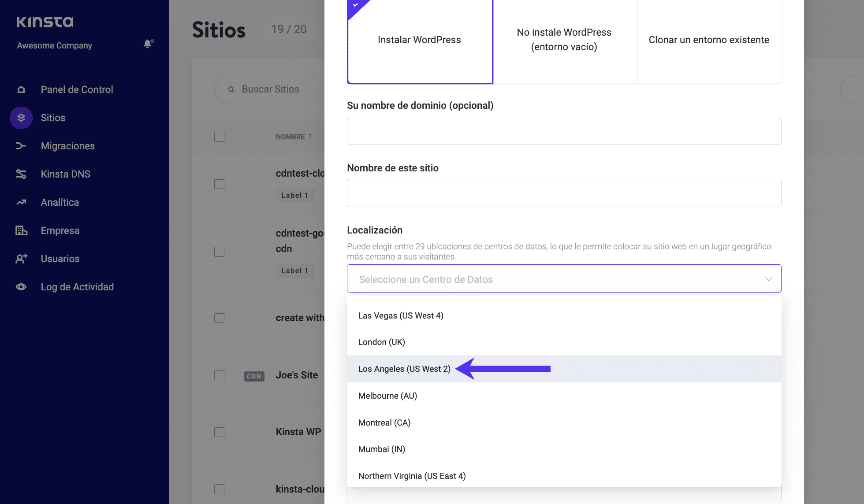Click the Panel de Control home icon
864x504 pixels.
(x=21, y=90)
